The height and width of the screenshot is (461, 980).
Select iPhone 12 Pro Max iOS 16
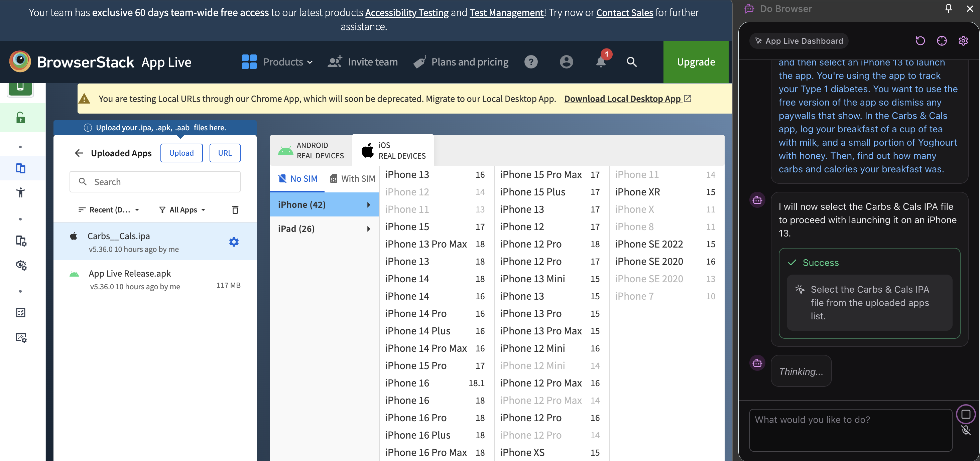coord(550,383)
